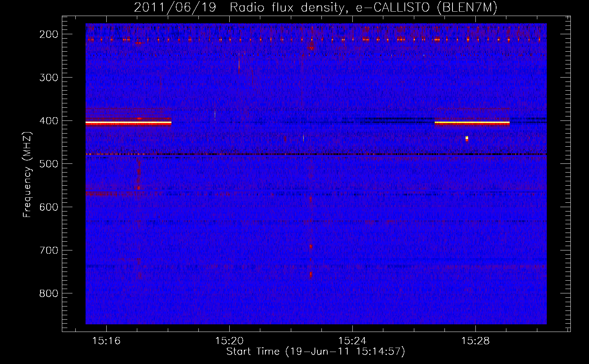The width and height of the screenshot is (589, 364).
Task: Click the '700' frequency axis label
Action: (x=48, y=250)
